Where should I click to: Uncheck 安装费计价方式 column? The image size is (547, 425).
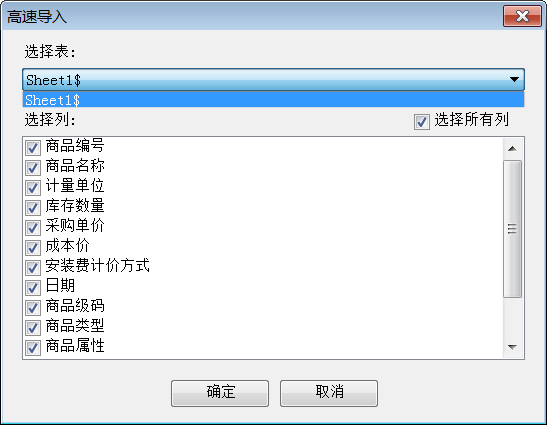point(33,268)
